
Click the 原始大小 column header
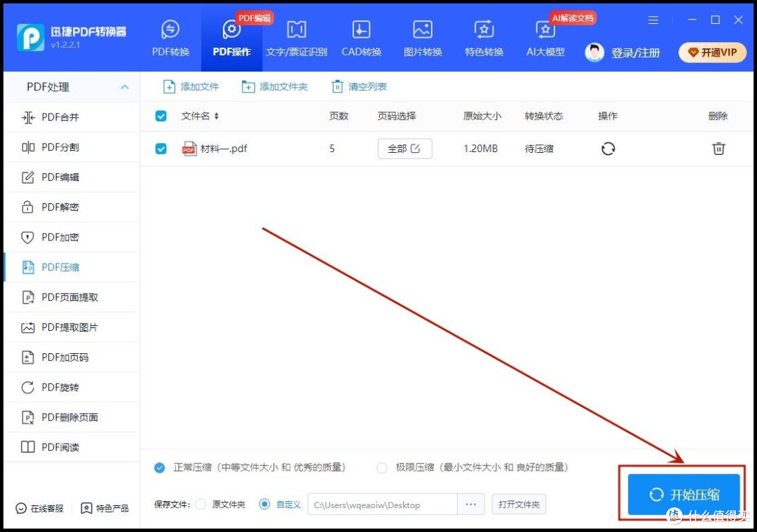(482, 116)
